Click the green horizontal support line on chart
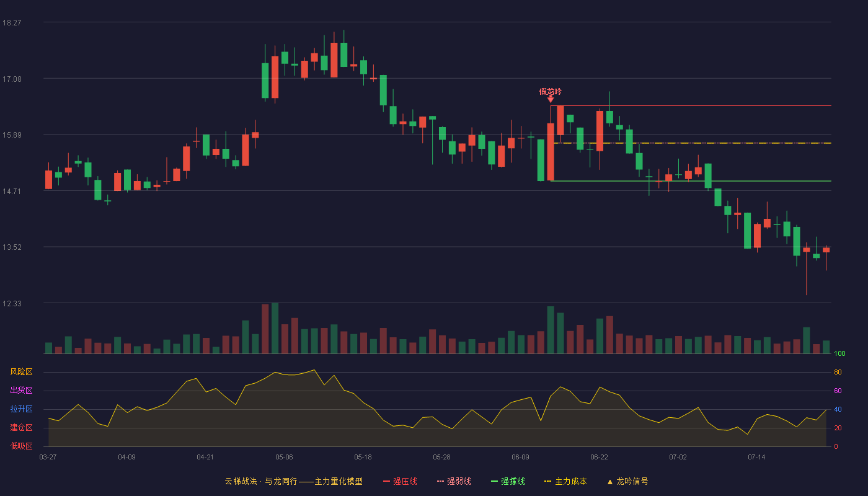 [691, 181]
